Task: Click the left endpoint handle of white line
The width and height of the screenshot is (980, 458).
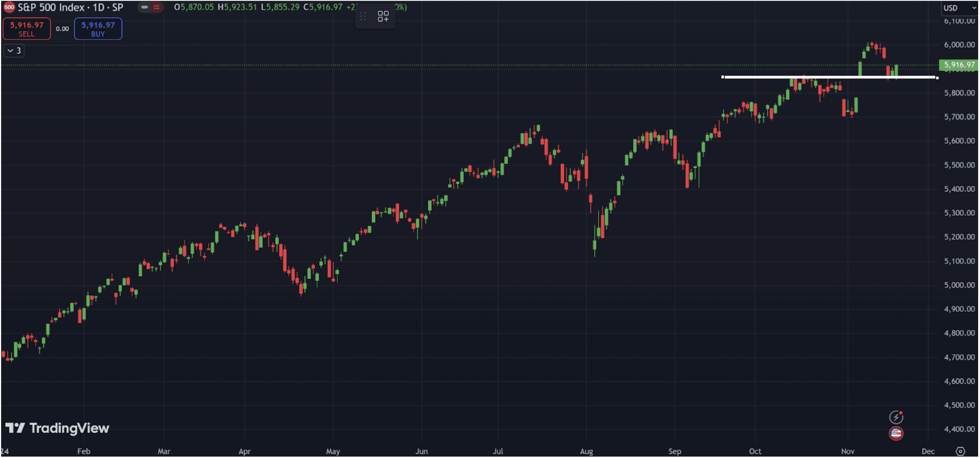Action: (722, 77)
